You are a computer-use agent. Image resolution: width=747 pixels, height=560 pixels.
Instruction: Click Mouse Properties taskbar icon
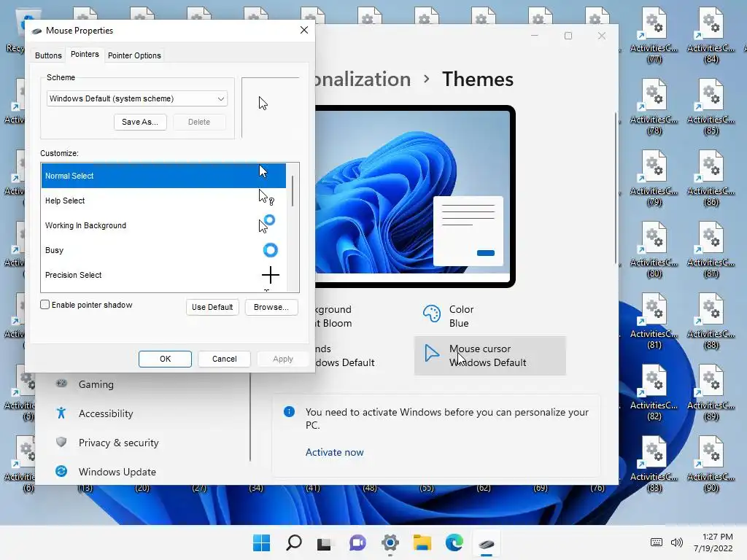click(x=487, y=542)
